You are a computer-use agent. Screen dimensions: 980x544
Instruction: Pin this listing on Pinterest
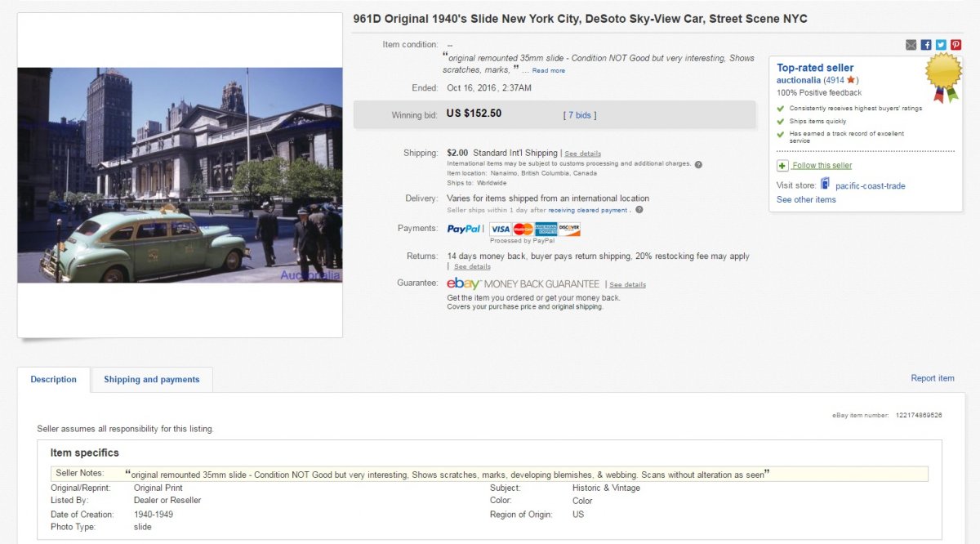click(x=955, y=45)
